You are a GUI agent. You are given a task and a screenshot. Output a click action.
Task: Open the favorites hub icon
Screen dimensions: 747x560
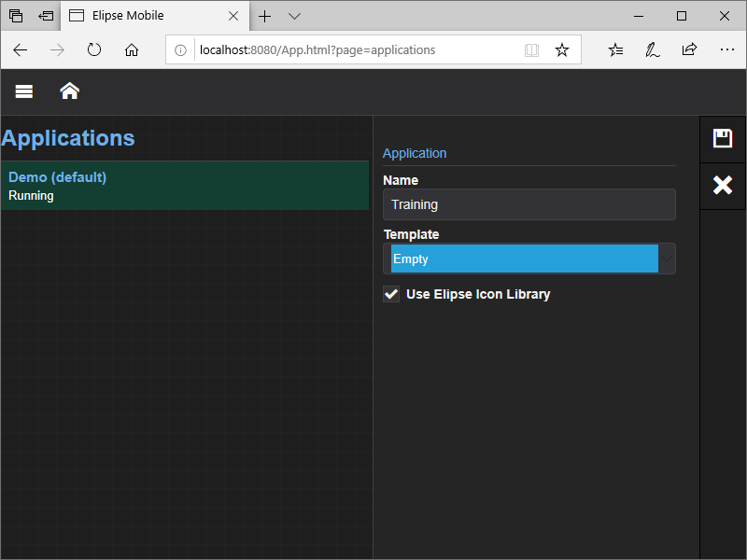(x=615, y=49)
